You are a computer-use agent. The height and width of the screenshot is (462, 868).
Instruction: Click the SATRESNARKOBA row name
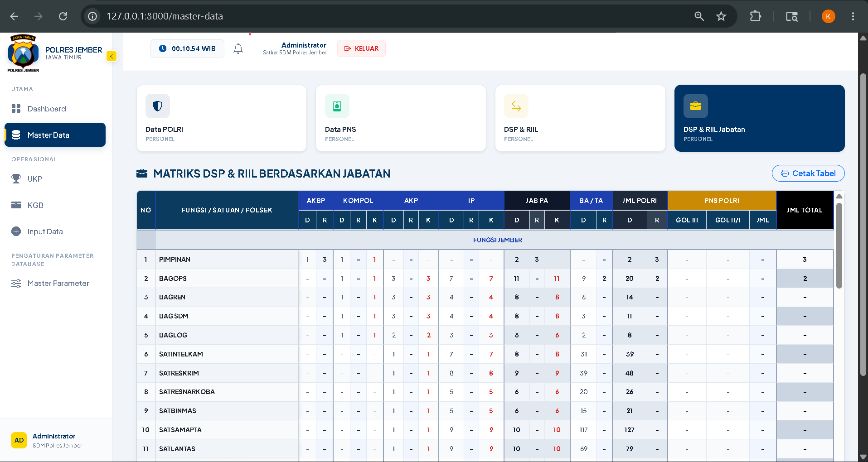tap(187, 392)
